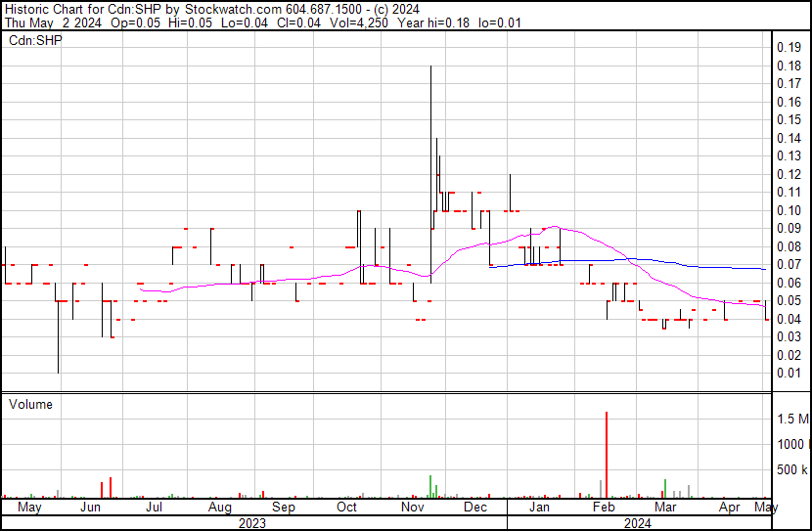Viewport: 812px width, 531px height.
Task: Select the Sep label on the time axis
Action: tap(283, 508)
